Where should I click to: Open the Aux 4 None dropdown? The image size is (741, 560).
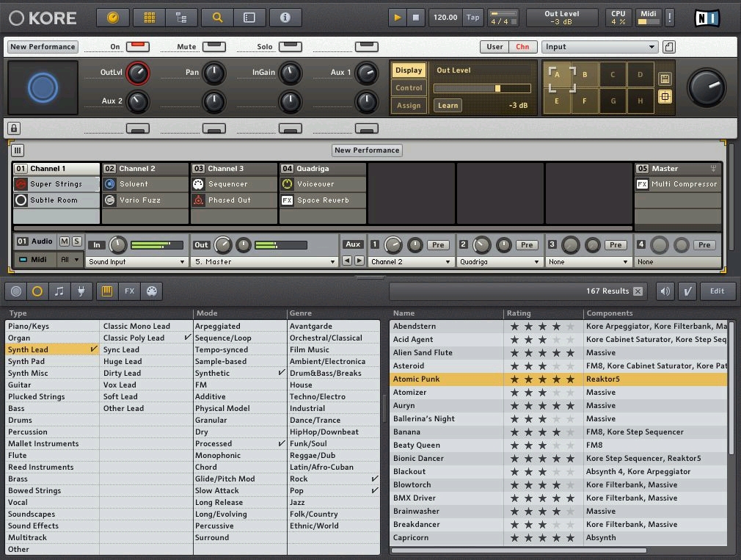tap(677, 262)
